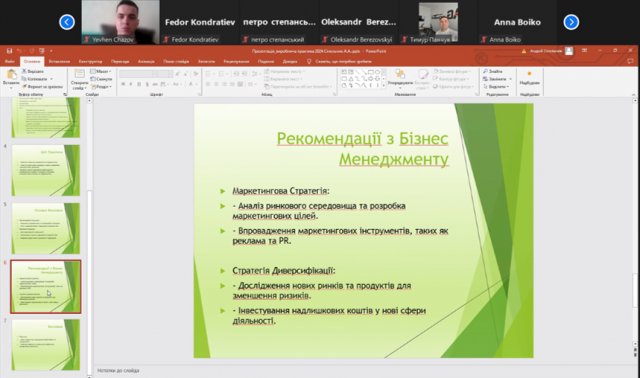This screenshot has width=640, height=378.
Task: Expand the Select (Виділити) dropdown
Action: point(496,87)
